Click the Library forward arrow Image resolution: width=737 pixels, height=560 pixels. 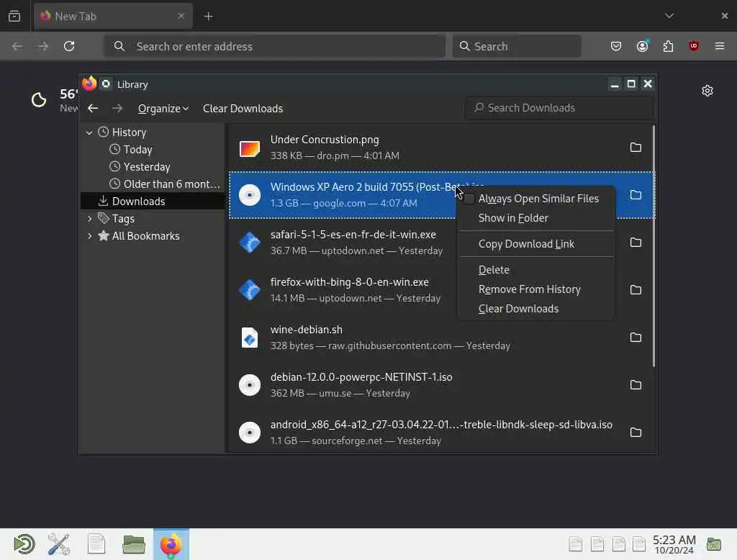click(x=117, y=109)
